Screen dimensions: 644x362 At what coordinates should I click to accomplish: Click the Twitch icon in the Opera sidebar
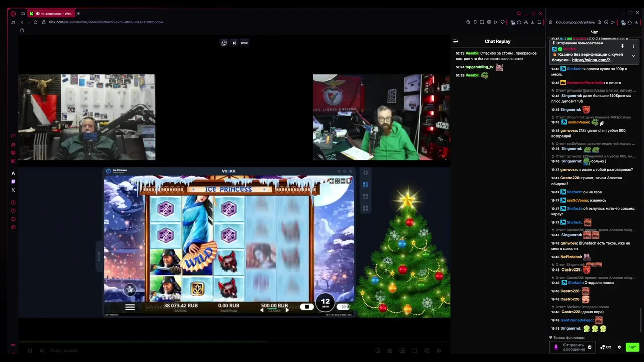[x=13, y=182]
